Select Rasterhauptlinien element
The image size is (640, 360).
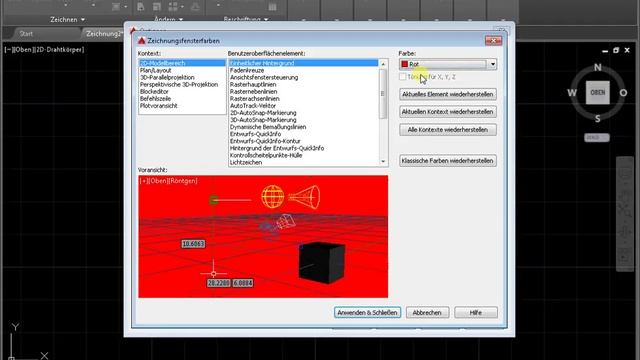click(253, 84)
